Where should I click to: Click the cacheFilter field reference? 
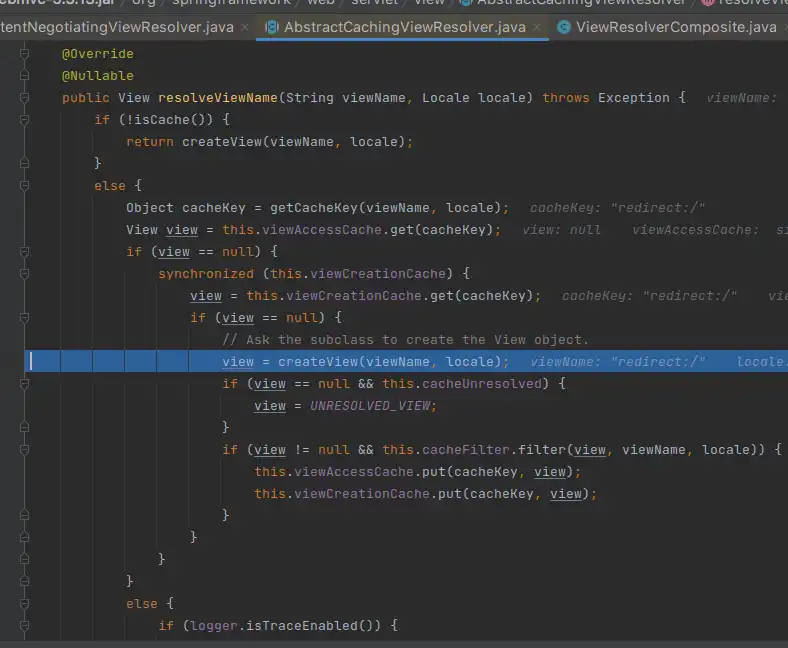tap(466, 449)
